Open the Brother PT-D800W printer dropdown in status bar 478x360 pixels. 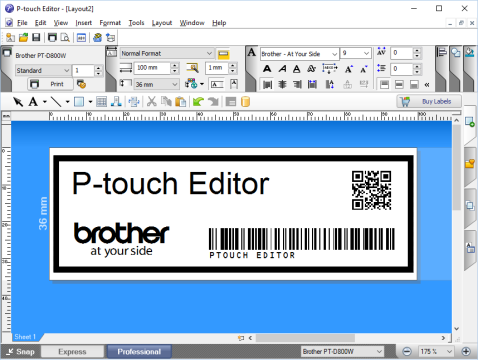click(343, 351)
